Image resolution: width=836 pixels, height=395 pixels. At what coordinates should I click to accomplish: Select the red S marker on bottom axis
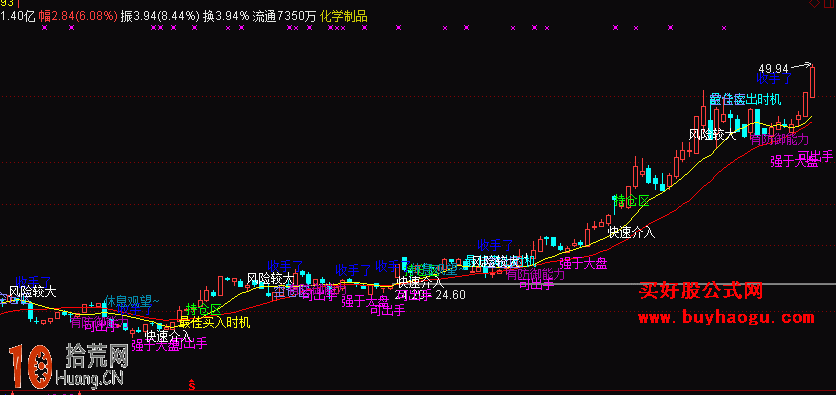coord(192,383)
